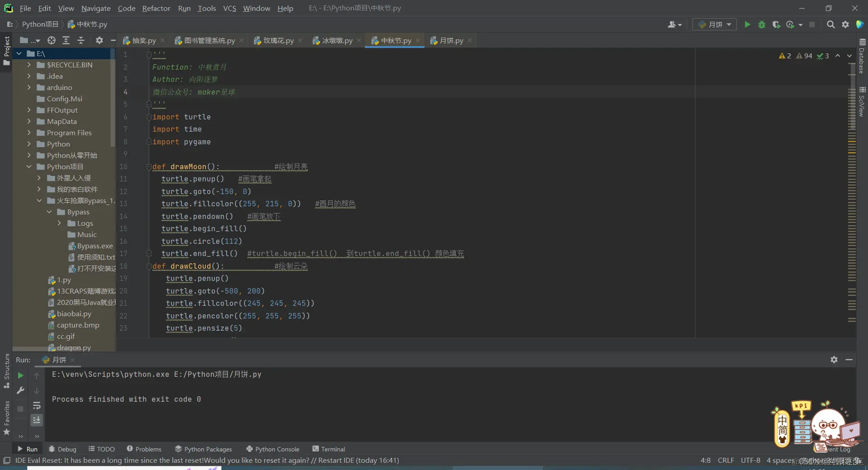Jump to previous highlighted error arrow
The image size is (868, 470).
coord(838,56)
